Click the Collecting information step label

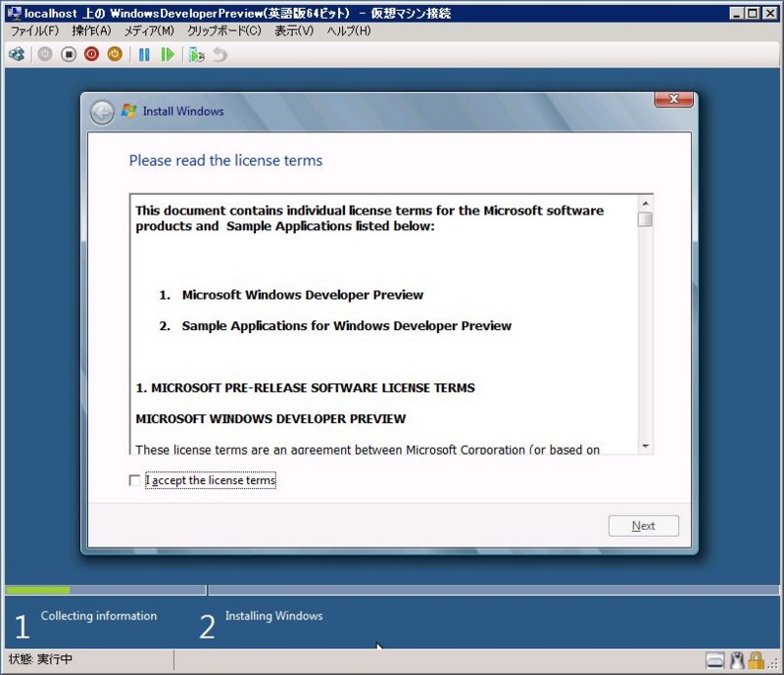[99, 616]
